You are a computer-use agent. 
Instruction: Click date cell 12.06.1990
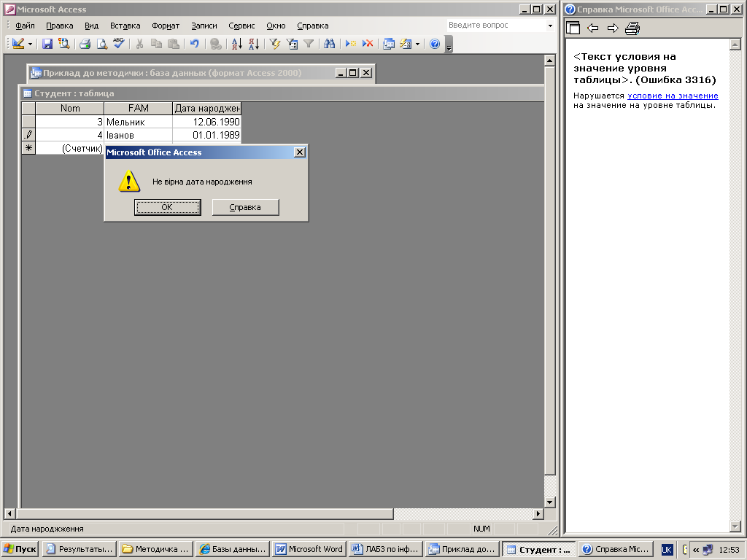point(206,122)
